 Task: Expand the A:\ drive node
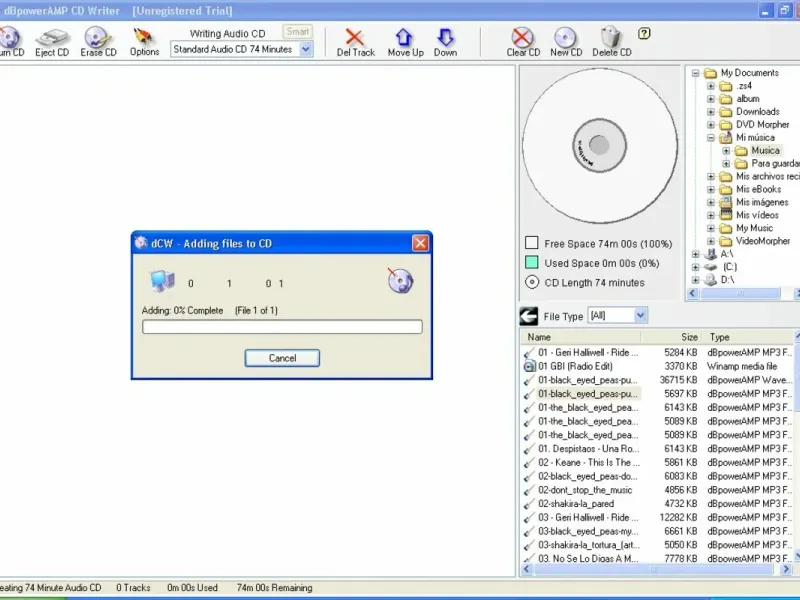(695, 254)
